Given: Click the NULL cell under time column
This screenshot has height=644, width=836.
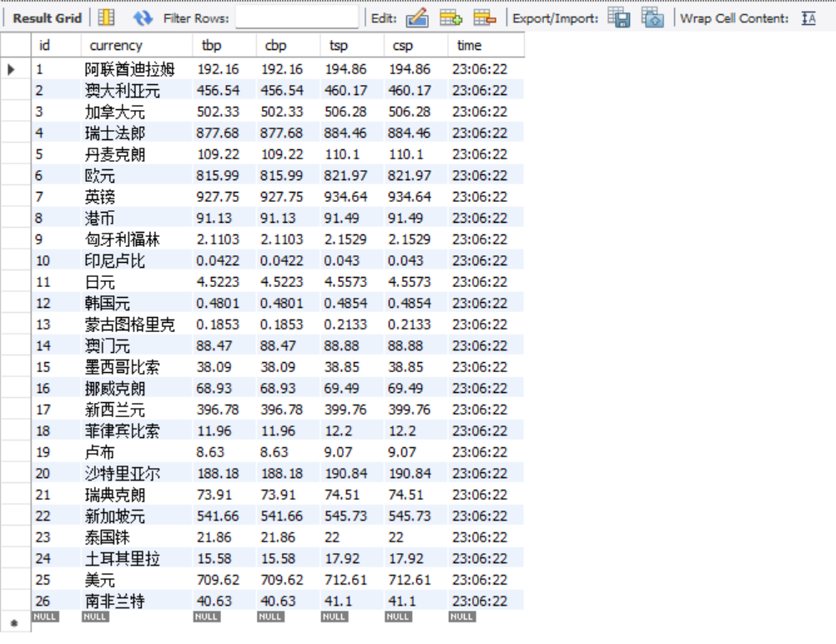Looking at the screenshot, I should [x=461, y=616].
